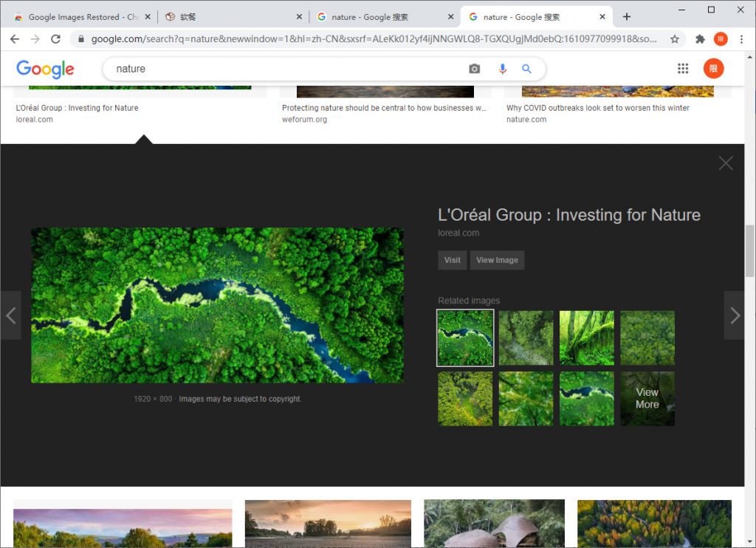
Task: Show next image with right arrow
Action: [735, 315]
